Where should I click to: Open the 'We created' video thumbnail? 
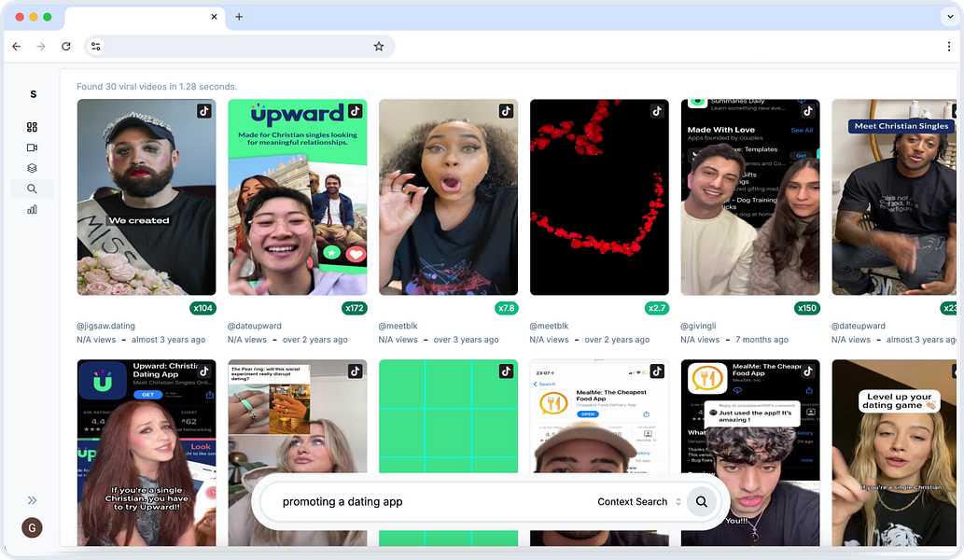click(147, 197)
